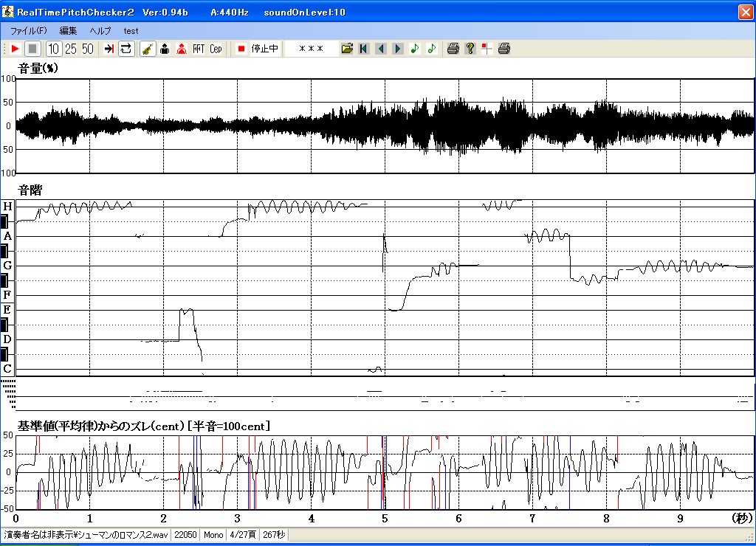Click the black key between E and D

(4, 325)
